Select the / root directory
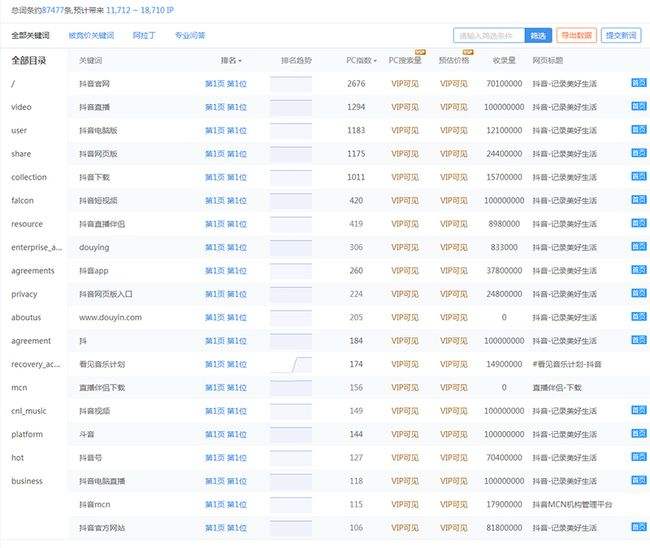 pos(13,84)
